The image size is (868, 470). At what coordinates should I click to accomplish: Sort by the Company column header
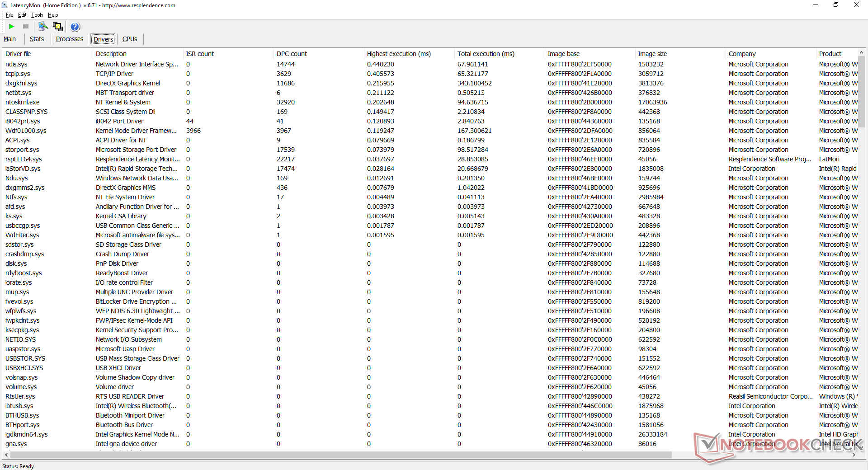point(771,54)
